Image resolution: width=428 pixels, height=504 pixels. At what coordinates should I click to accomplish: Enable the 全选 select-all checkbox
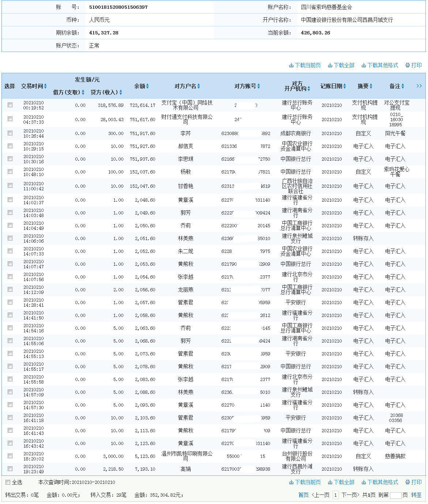pyautogui.click(x=7, y=482)
